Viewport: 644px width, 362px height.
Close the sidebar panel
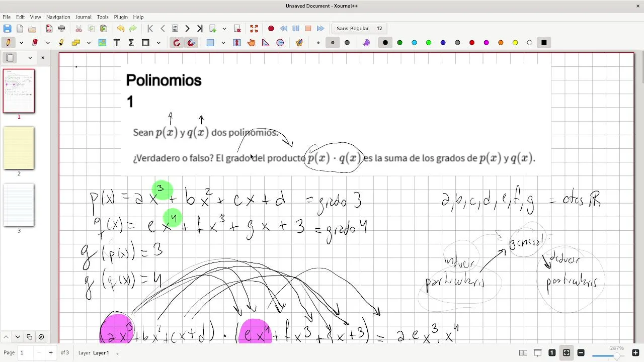[x=43, y=58]
